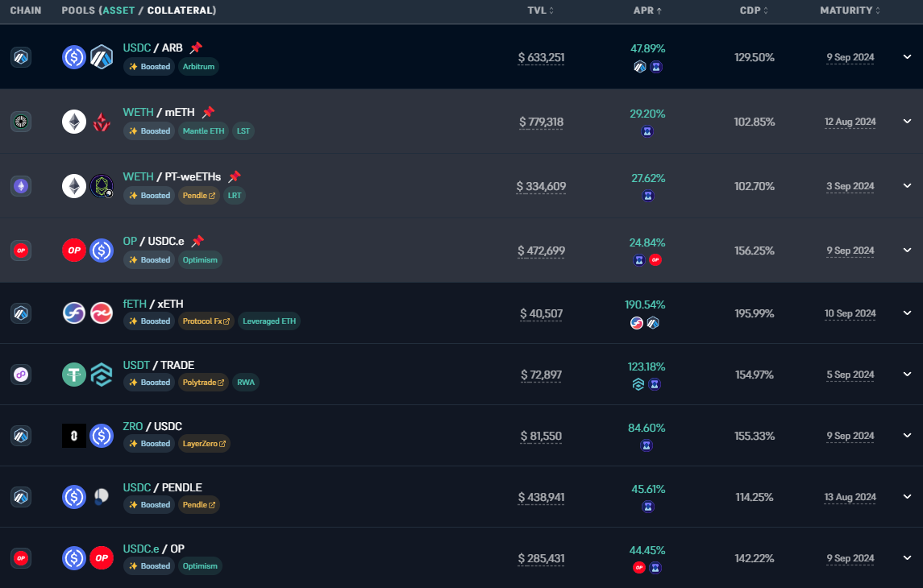Click maturity date 13 Aug 2024
The image size is (923, 588).
[850, 497]
